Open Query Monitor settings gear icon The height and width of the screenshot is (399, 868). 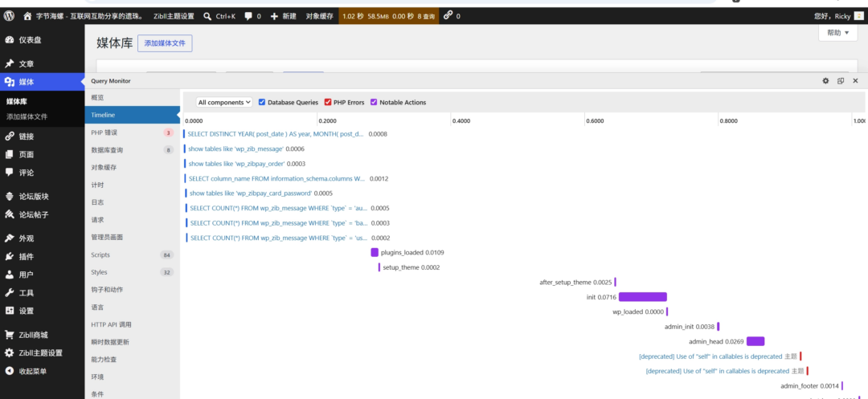tap(825, 81)
